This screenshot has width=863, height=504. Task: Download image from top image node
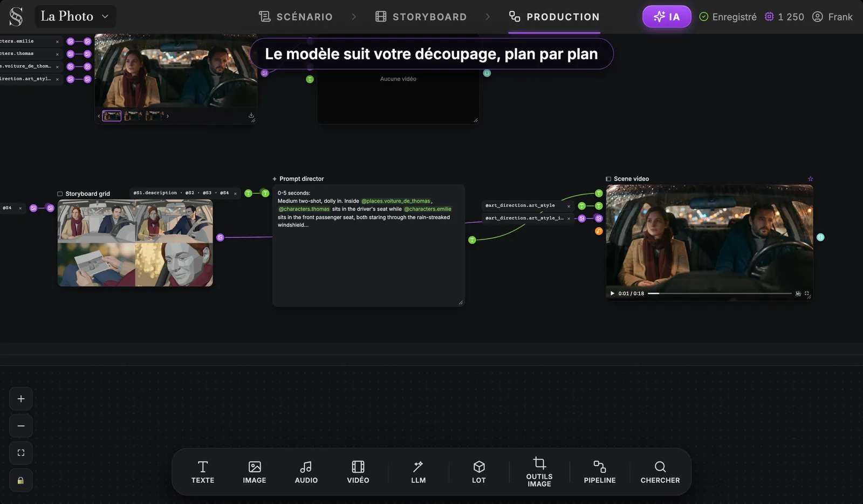point(251,115)
